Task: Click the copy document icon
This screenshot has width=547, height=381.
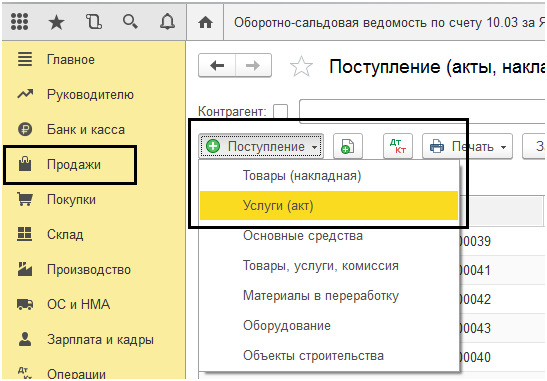Action: tap(348, 146)
